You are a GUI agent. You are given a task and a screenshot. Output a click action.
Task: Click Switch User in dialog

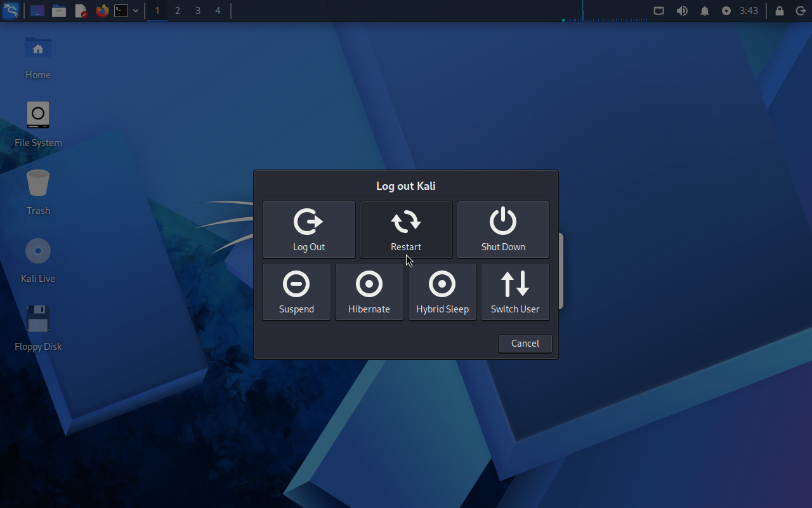(x=515, y=291)
